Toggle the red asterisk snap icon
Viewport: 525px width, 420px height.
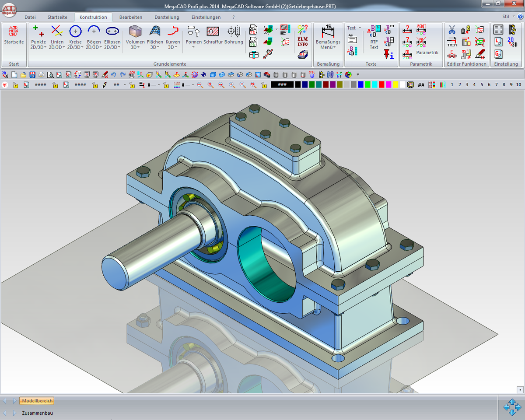5,85
